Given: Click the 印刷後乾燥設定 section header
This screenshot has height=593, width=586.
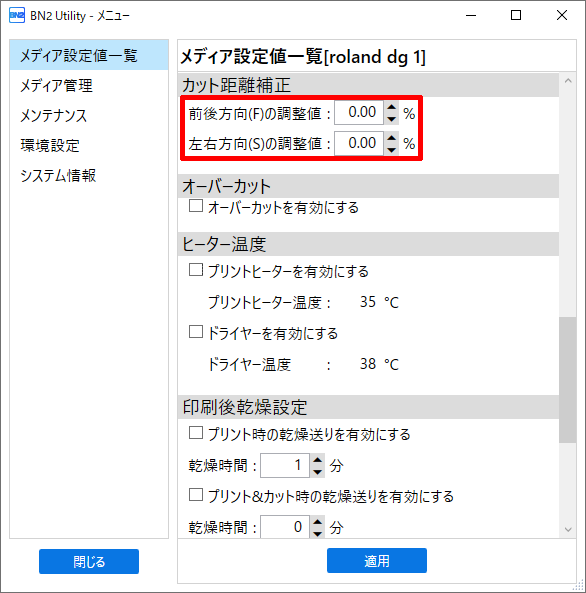Looking at the screenshot, I should click(x=368, y=407).
